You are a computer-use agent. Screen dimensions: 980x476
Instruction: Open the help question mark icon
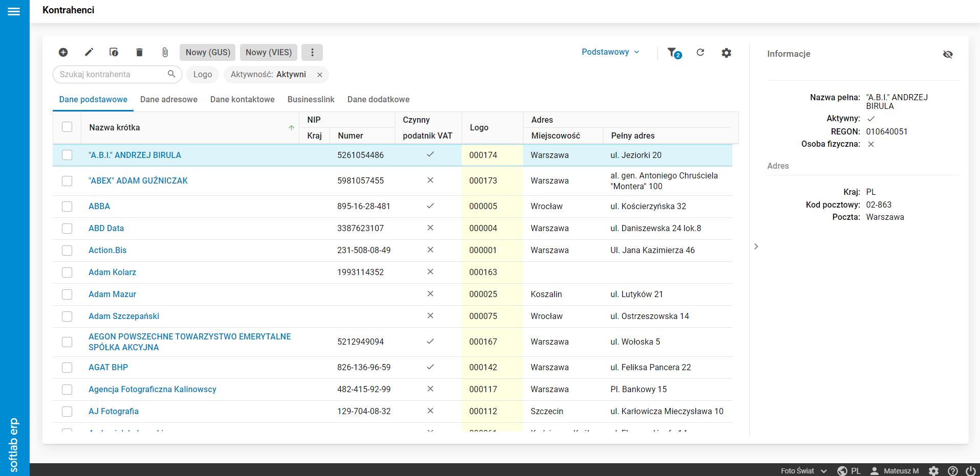click(x=952, y=471)
